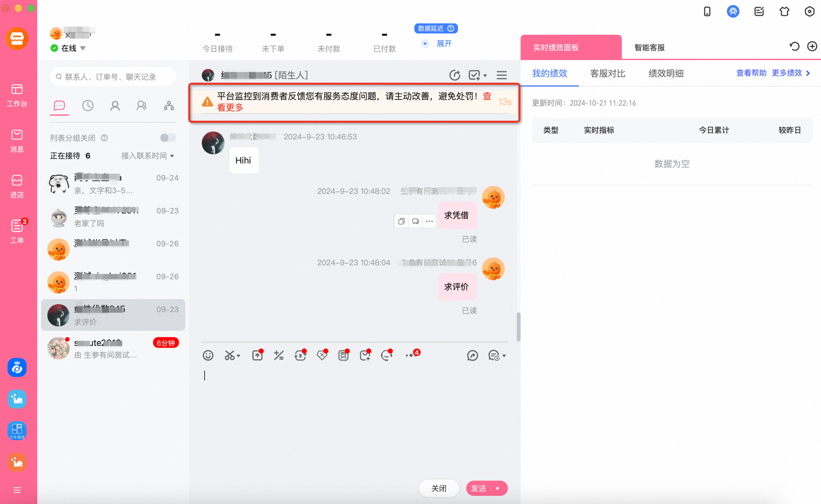Open the 工单 work orders sidebar icon

coord(17,231)
